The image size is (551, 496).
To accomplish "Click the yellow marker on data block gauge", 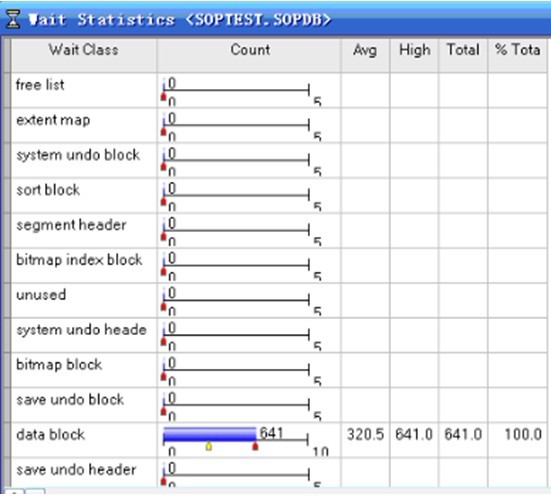I will [x=209, y=446].
